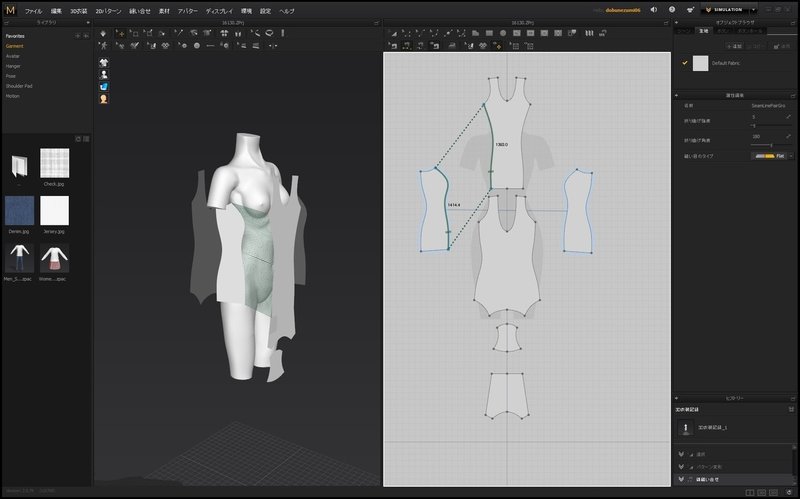Expand the パターン変形 history entry
This screenshot has height=499, width=800.
[x=681, y=467]
